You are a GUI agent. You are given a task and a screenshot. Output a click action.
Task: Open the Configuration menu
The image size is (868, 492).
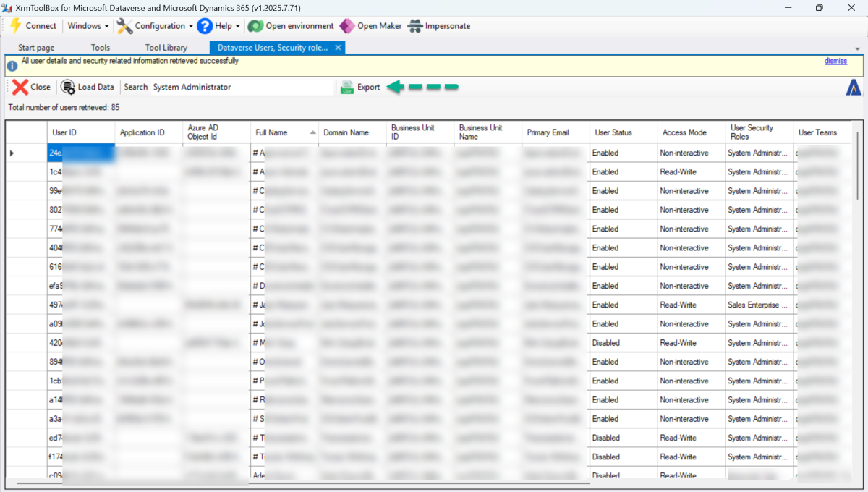coord(155,26)
